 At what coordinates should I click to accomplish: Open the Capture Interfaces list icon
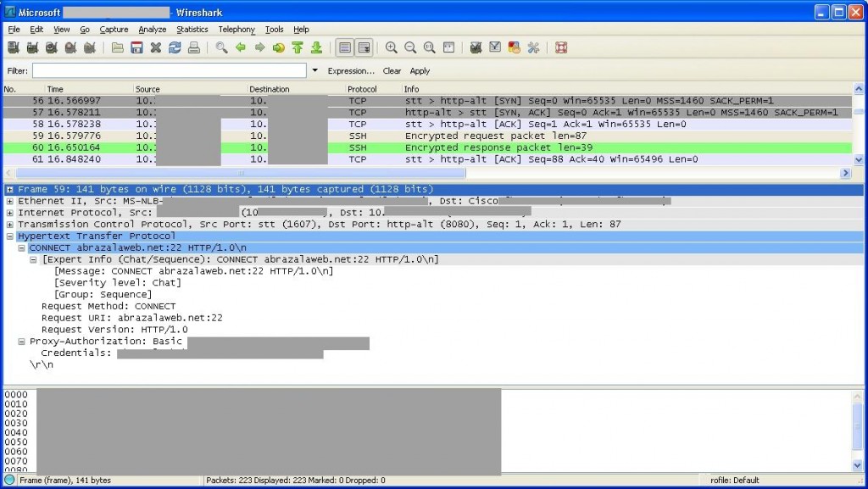point(12,47)
